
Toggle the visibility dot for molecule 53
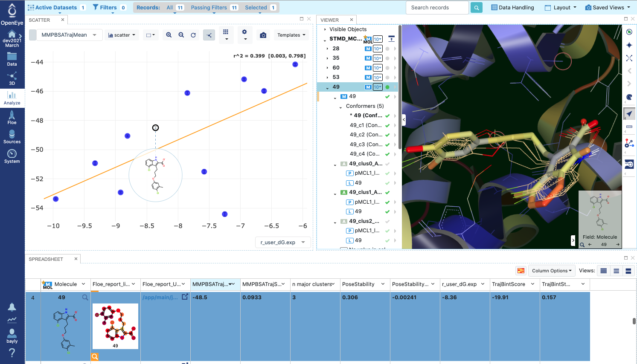[x=387, y=78]
